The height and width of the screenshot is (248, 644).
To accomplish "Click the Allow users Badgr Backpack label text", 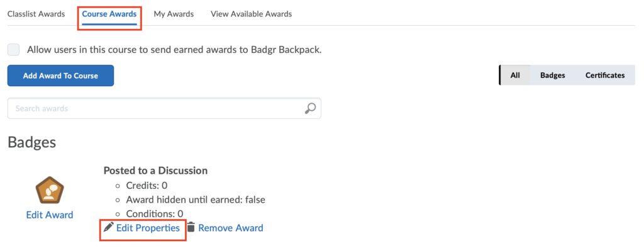I will 174,50.
